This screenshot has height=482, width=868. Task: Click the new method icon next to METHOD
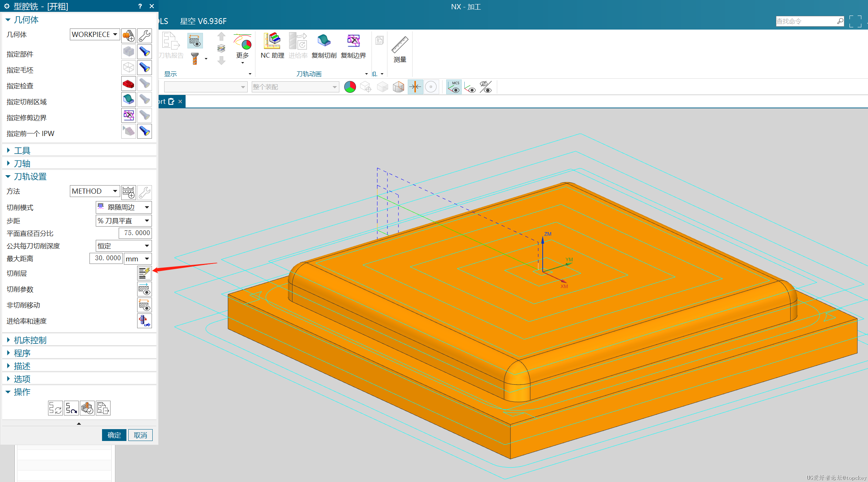coord(129,192)
